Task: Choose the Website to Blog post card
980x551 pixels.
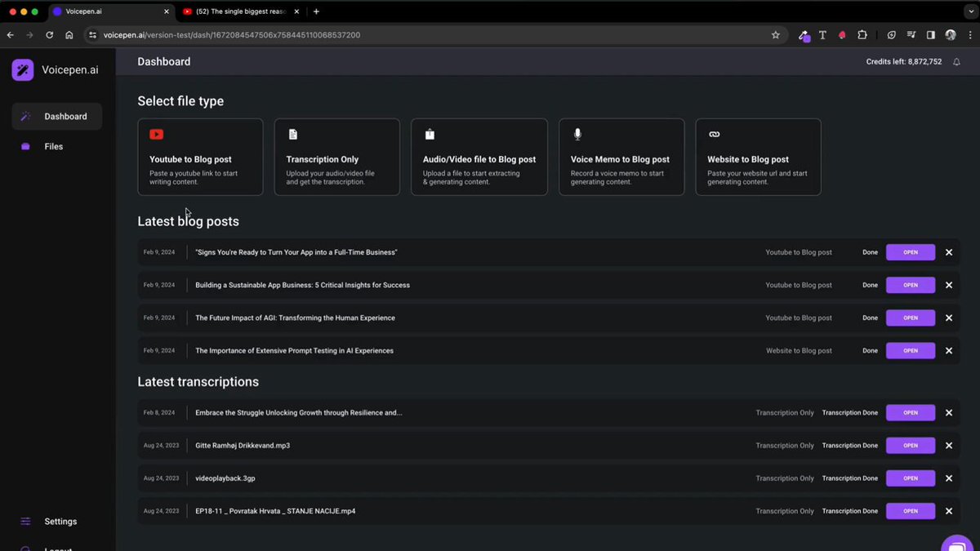Action: pos(758,157)
